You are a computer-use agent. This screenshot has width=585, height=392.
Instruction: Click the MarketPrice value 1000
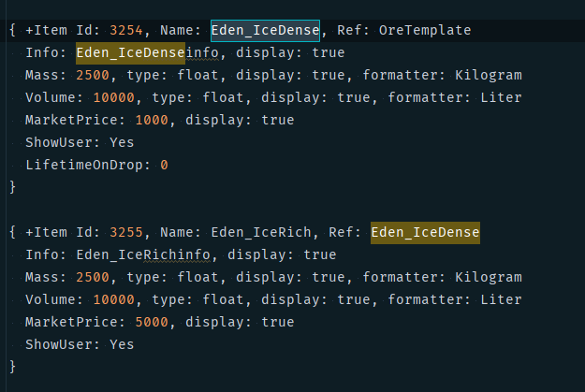[153, 120]
